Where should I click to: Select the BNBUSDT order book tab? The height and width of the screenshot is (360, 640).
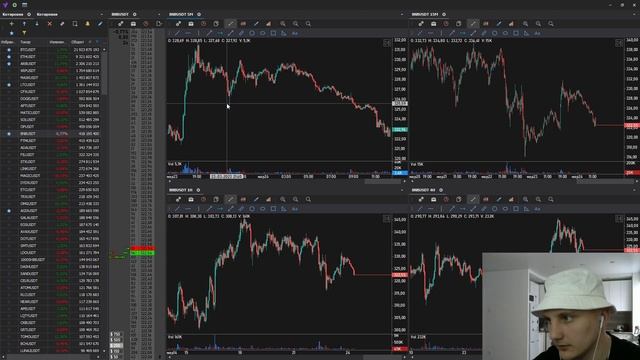[x=120, y=14]
